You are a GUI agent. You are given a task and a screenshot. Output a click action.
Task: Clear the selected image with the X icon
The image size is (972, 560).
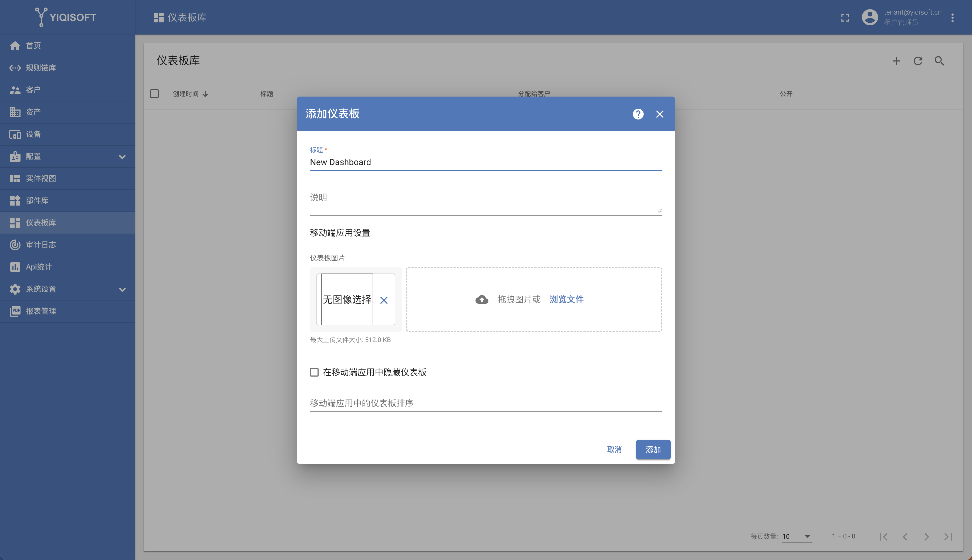click(384, 300)
